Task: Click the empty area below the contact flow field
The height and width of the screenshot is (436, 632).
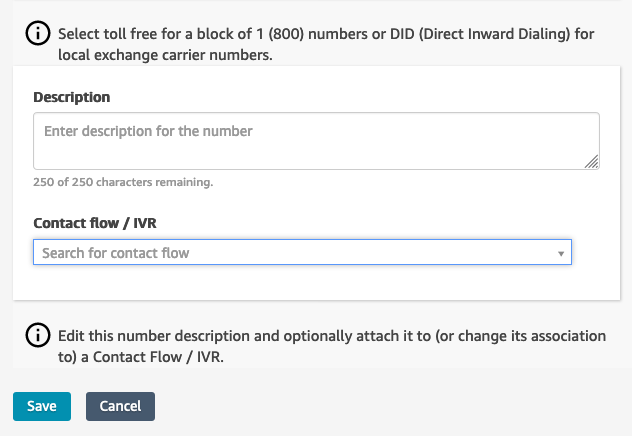Action: point(316,282)
